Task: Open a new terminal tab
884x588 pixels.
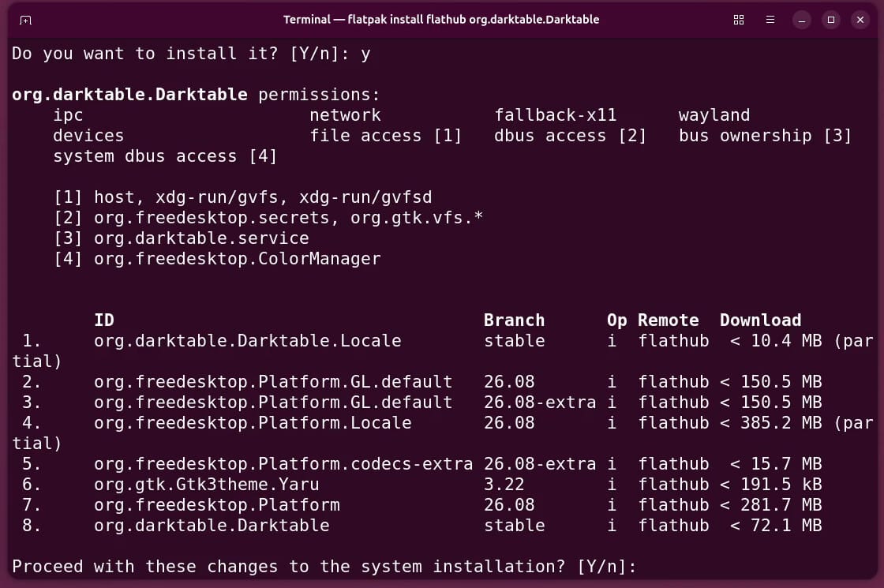Action: [25, 21]
